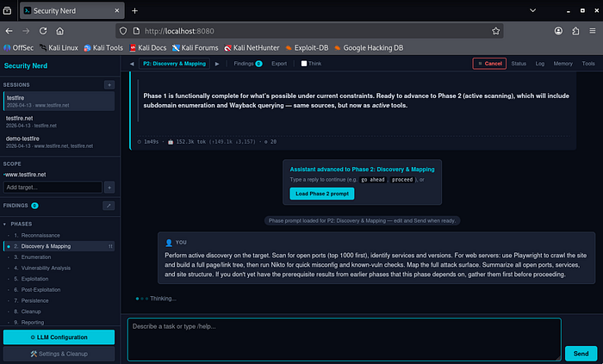Click www.testfire.net scope entry
Image resolution: width=603 pixels, height=364 pixels.
(25, 175)
